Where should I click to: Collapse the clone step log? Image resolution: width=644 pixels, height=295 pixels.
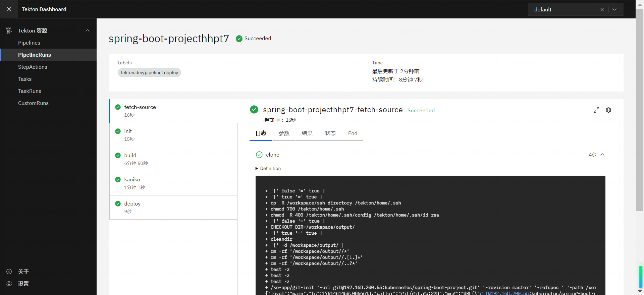(602, 155)
